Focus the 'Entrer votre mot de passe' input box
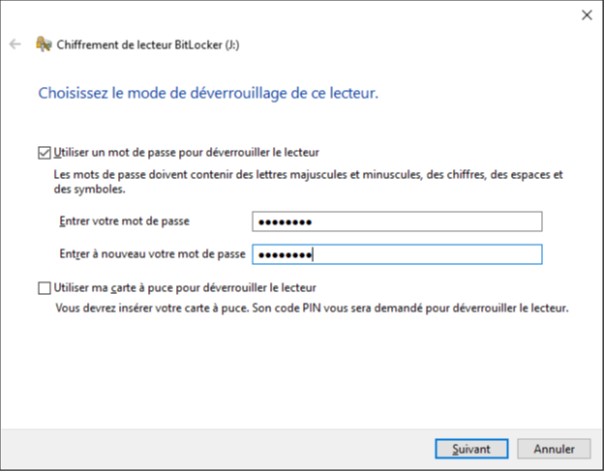 click(395, 221)
